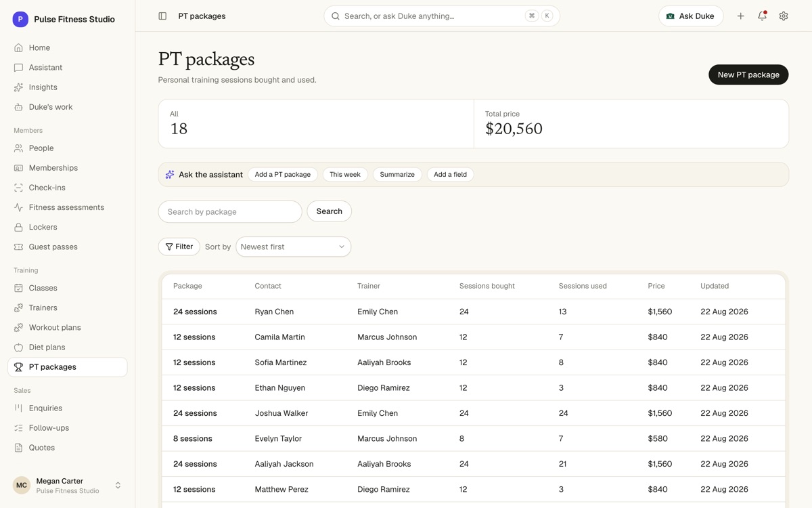Click the Trainer column header

(x=369, y=286)
